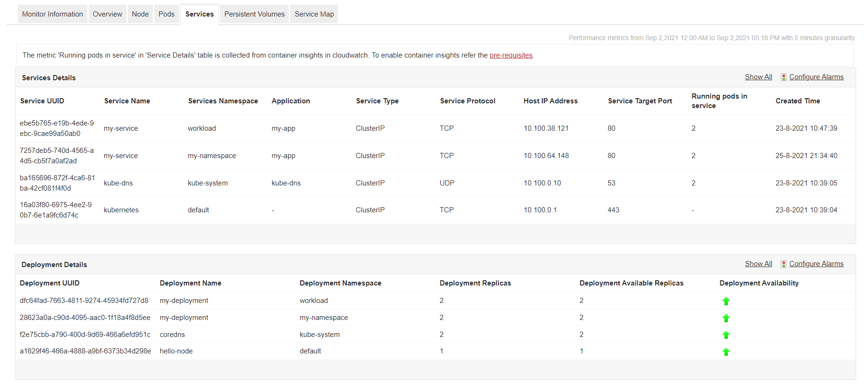The height and width of the screenshot is (386, 868).
Task: Click Show All in Services Details
Action: tap(758, 77)
